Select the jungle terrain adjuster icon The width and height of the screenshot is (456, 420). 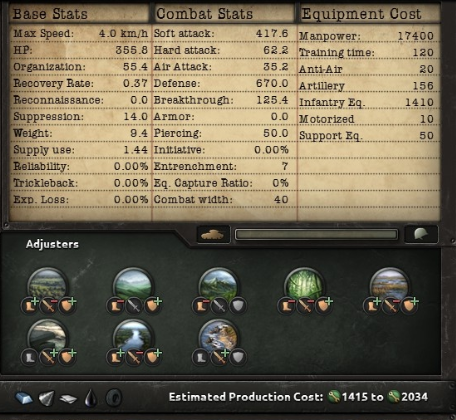point(304,285)
